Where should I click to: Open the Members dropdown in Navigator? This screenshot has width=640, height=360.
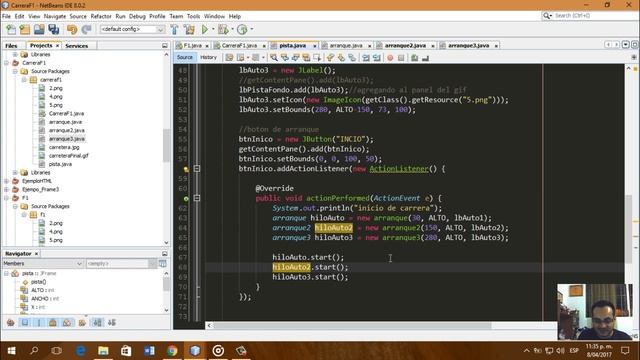click(x=79, y=264)
